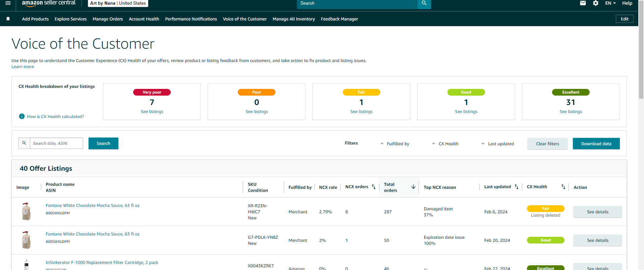
Task: Expand the CX Health filter
Action: [445, 144]
